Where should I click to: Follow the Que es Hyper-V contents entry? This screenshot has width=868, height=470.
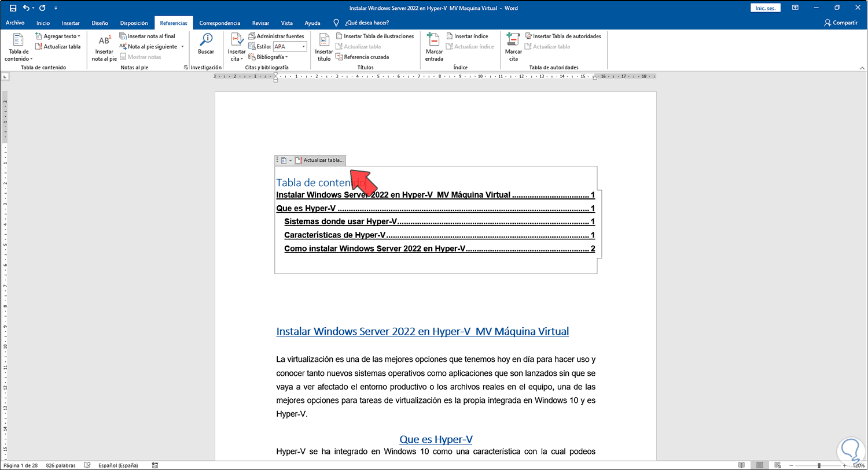tap(306, 209)
